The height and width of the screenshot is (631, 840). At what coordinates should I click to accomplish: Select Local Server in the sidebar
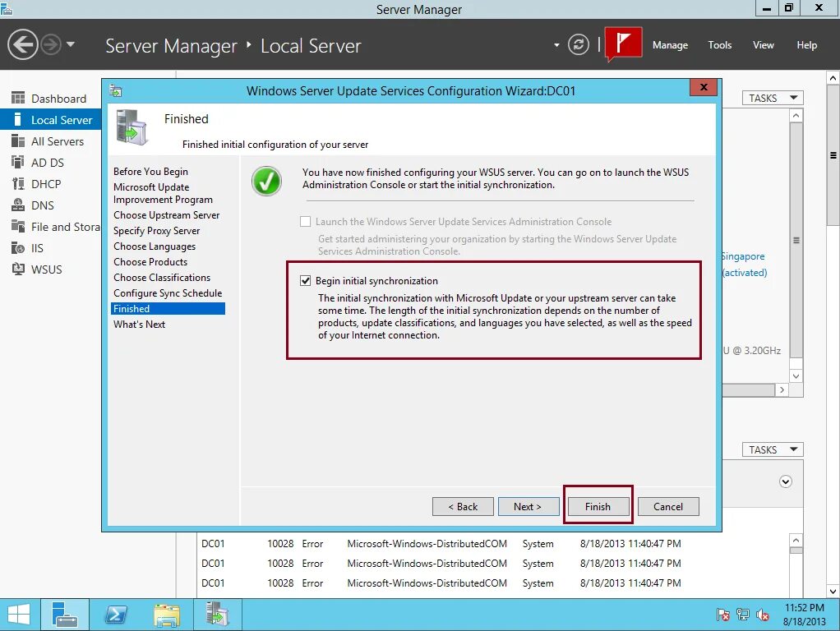tap(51, 120)
